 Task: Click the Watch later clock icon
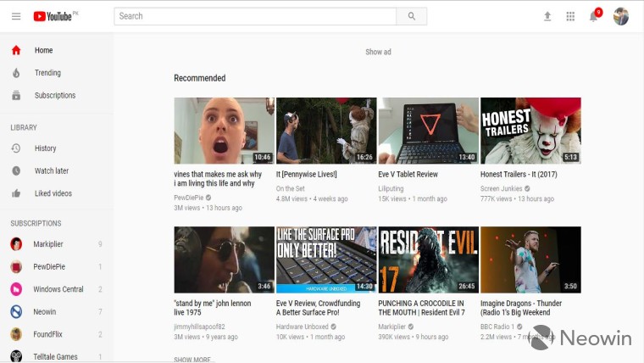point(16,170)
